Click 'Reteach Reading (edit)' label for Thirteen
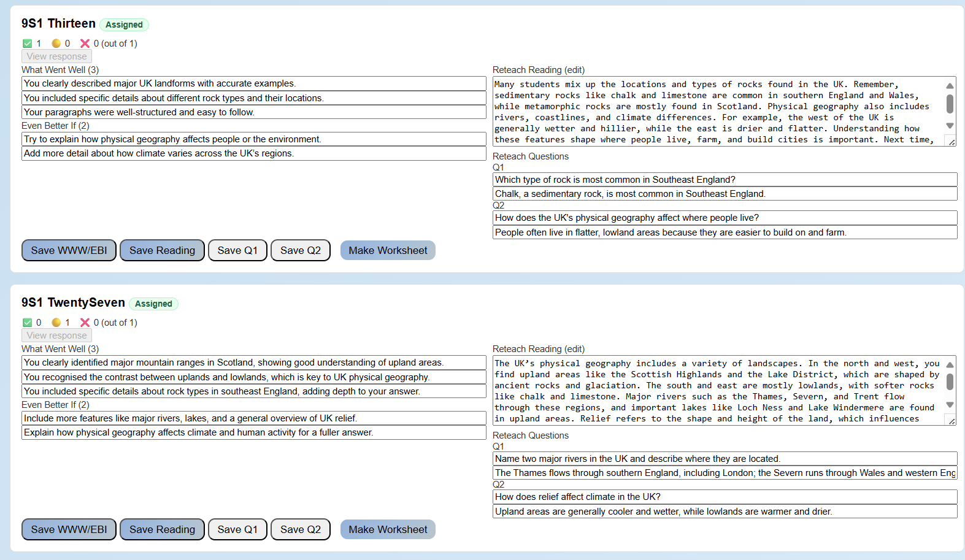Screen dimensions: 965x560 [x=539, y=70]
